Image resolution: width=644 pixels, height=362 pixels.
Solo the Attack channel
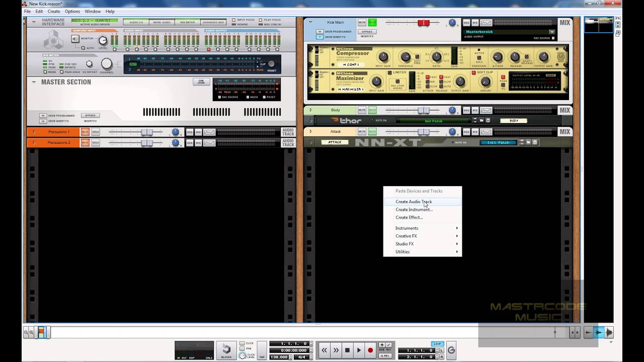point(372,132)
